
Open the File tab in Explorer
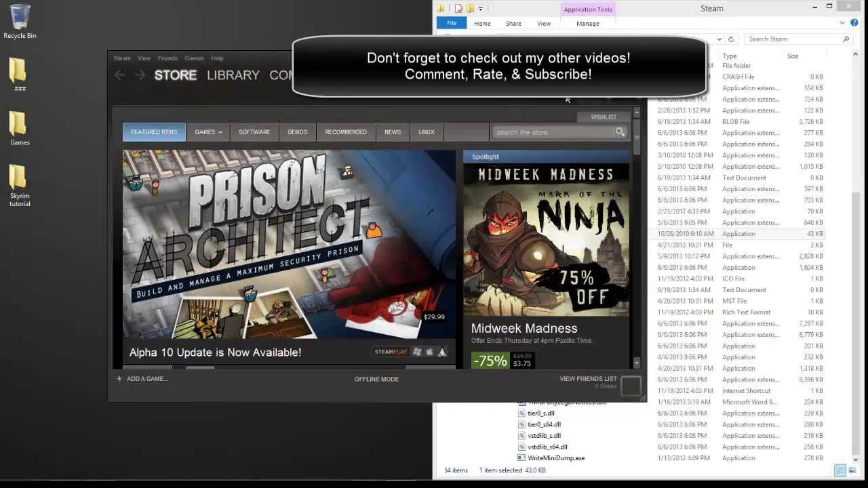tap(452, 23)
